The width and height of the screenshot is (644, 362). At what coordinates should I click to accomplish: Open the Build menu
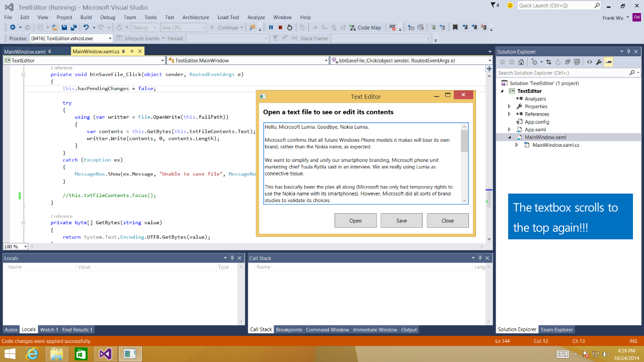pyautogui.click(x=86, y=17)
